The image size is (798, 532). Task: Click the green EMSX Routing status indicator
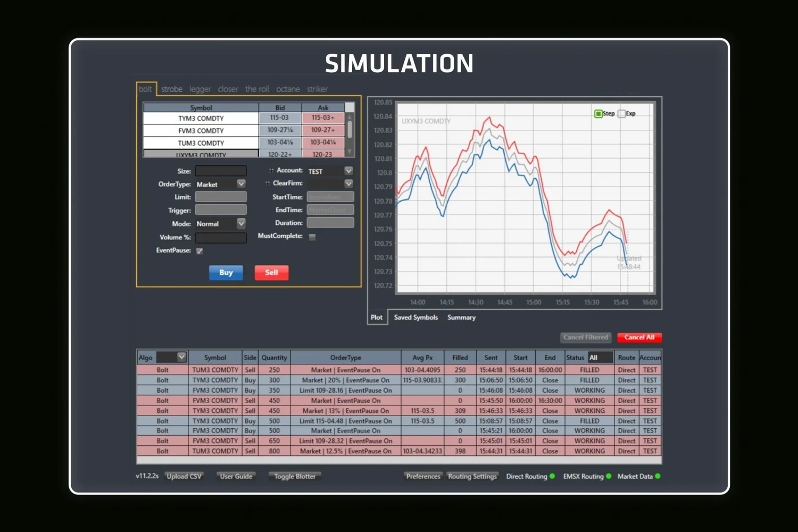coord(609,476)
